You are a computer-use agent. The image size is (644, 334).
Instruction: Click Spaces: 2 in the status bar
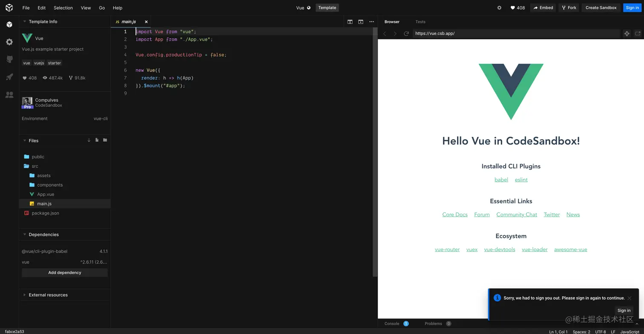coord(581,331)
